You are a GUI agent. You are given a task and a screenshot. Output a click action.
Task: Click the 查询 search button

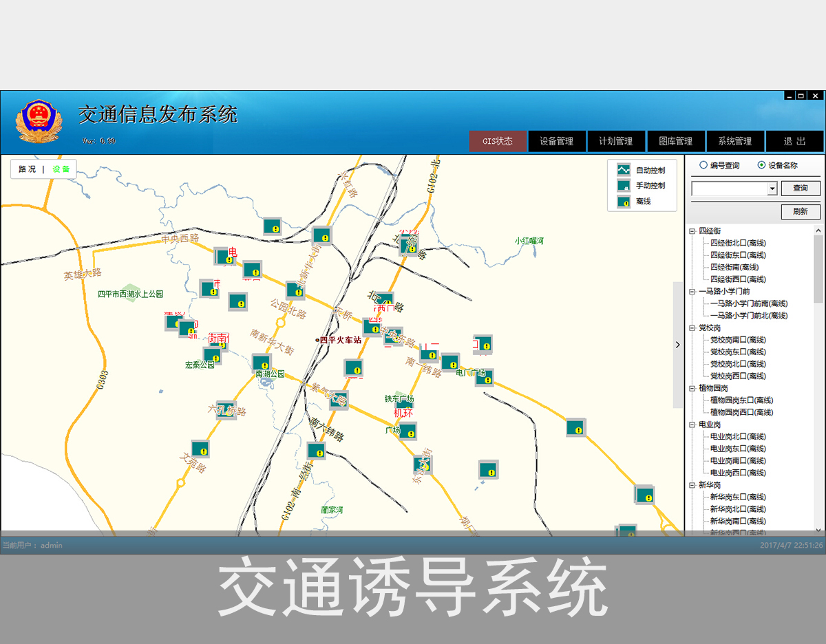801,188
